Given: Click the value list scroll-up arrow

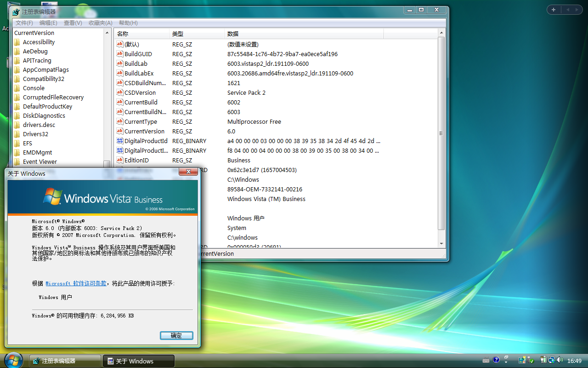Looking at the screenshot, I should [441, 33].
